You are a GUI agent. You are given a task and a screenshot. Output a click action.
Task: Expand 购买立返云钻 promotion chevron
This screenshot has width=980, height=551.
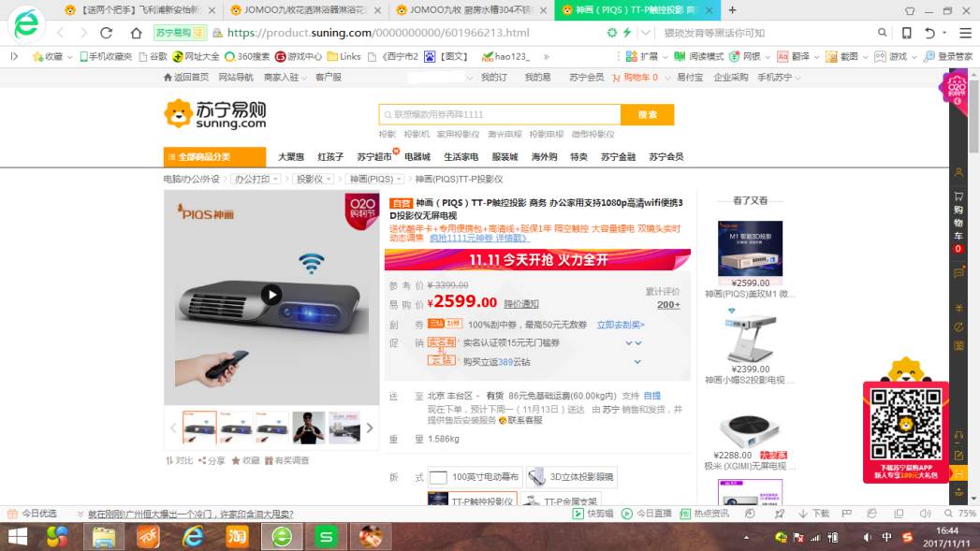click(637, 362)
